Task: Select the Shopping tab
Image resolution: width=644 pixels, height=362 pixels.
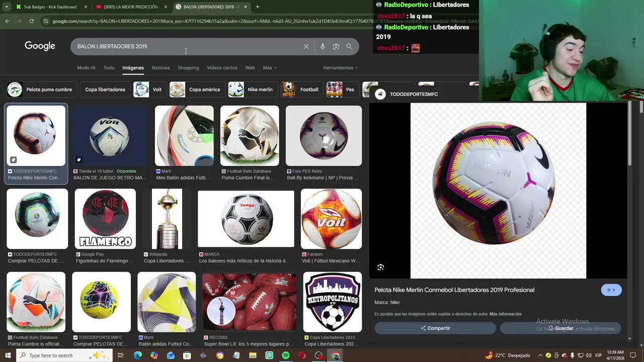Action: [188, 68]
